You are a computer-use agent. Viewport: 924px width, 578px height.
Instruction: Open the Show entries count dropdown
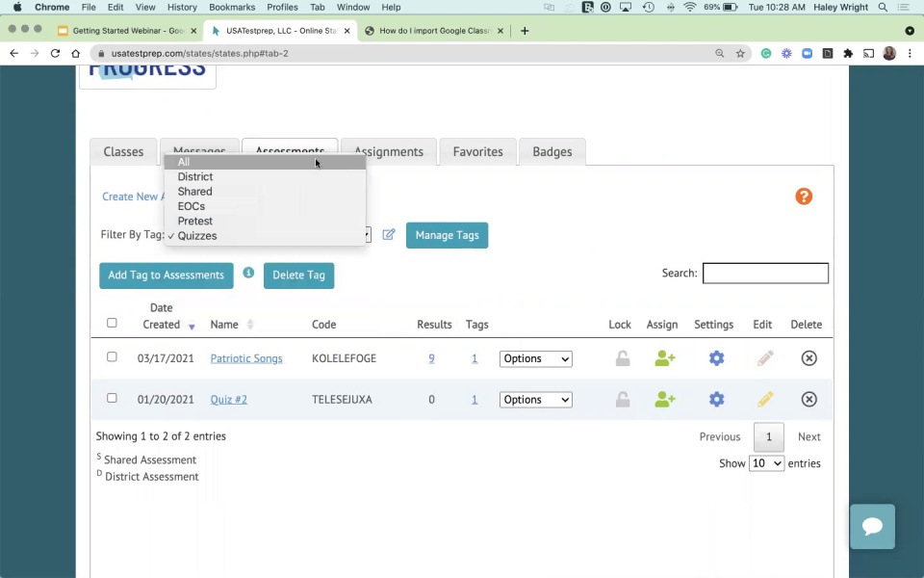766,463
